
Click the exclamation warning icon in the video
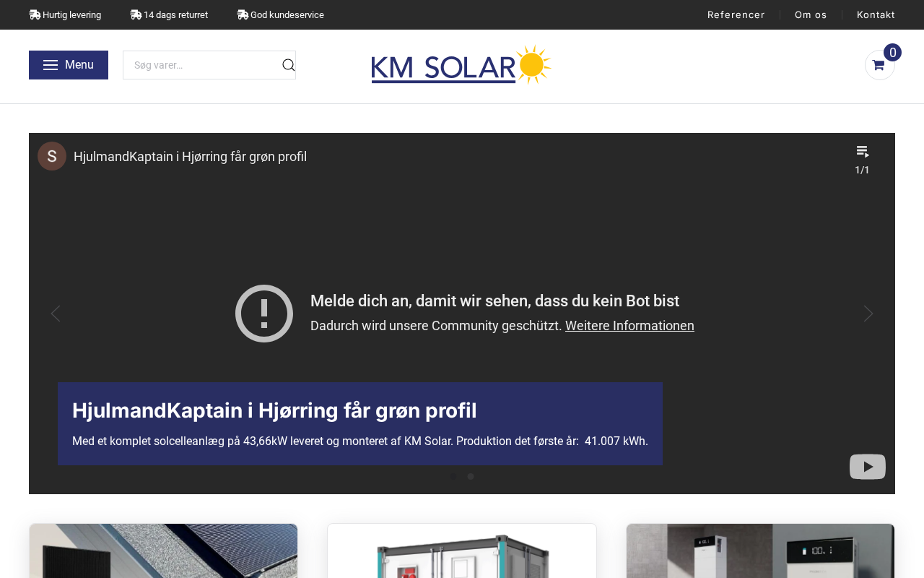pos(264,314)
